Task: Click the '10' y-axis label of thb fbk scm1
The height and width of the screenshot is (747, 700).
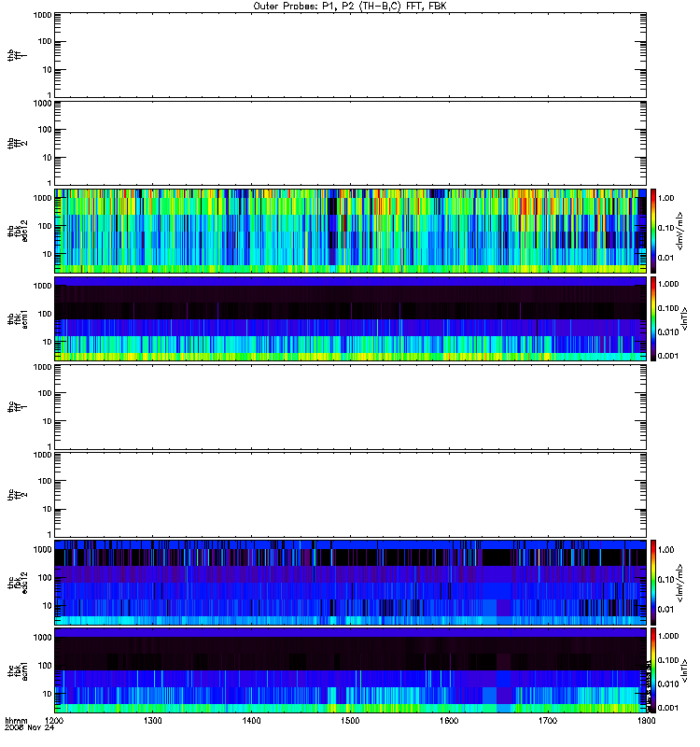Action: pos(48,342)
